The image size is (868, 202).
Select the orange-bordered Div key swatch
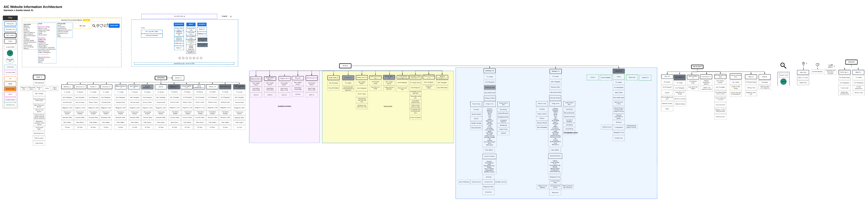10,78
